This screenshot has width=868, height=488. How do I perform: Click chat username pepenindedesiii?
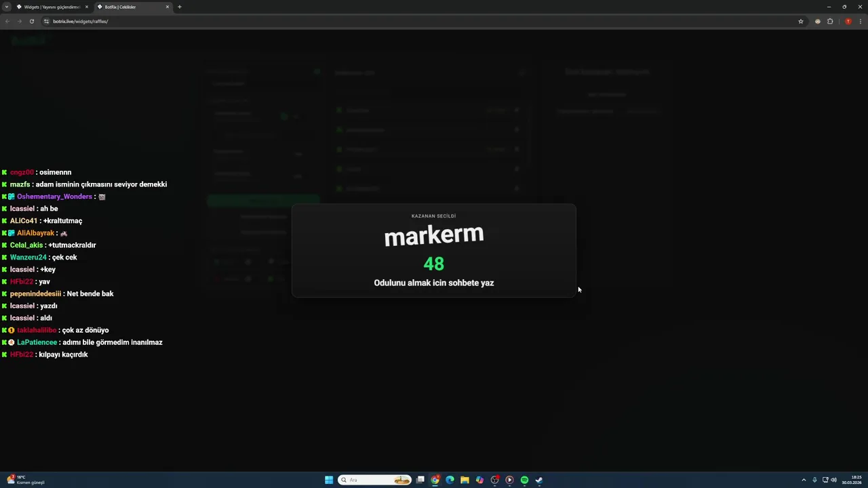(x=35, y=293)
